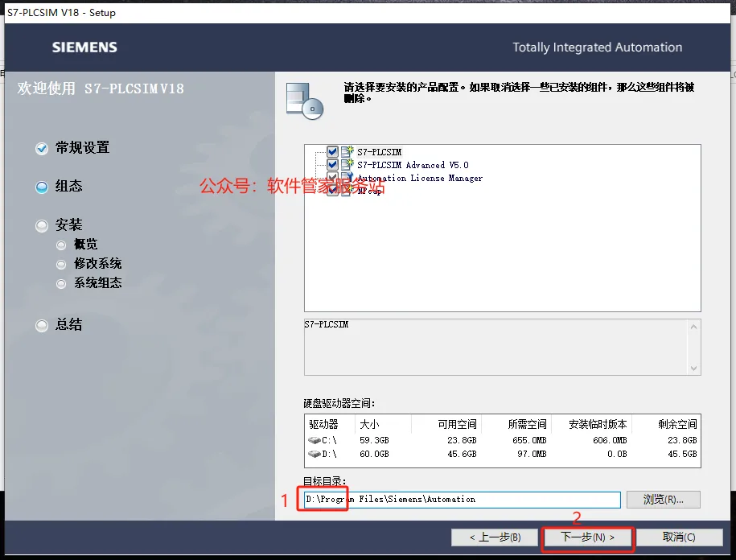
Task: Select the 常规设置 step indicator
Action: pyautogui.click(x=42, y=148)
